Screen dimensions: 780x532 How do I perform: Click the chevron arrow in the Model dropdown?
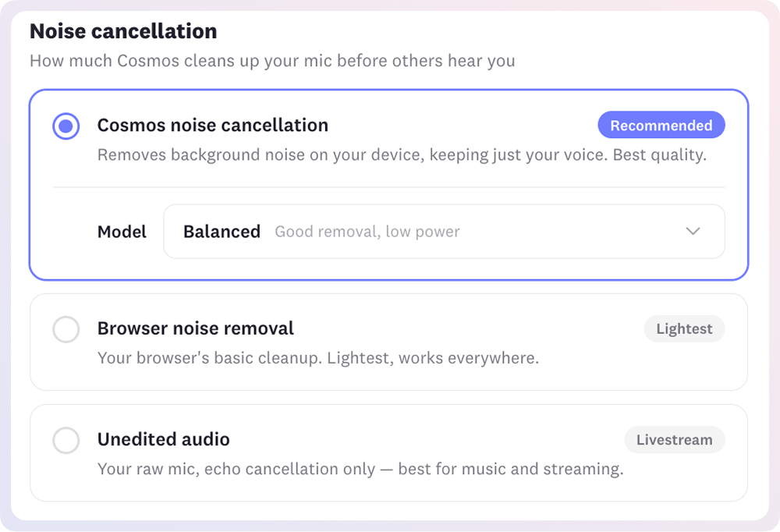point(693,232)
